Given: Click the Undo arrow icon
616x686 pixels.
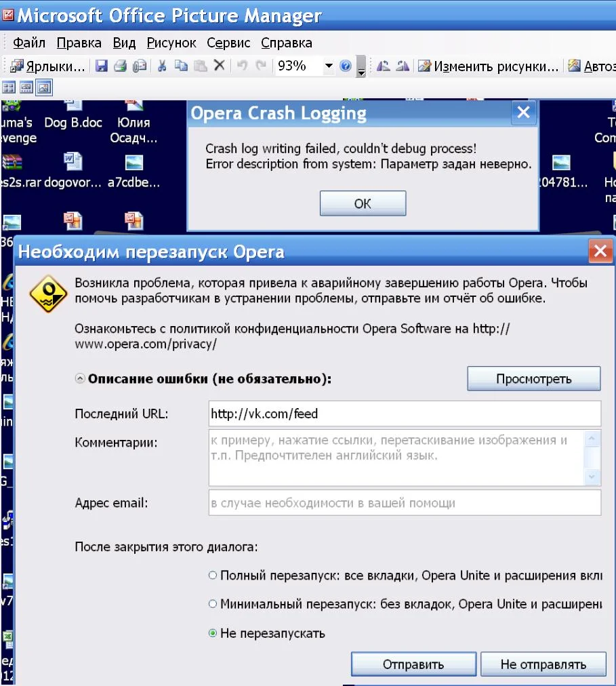Looking at the screenshot, I should tap(242, 66).
